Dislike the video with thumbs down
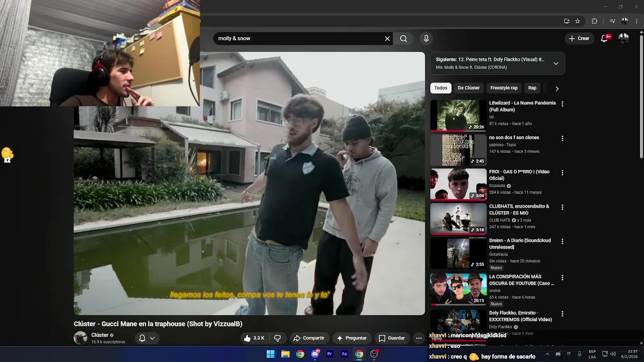 (277, 338)
